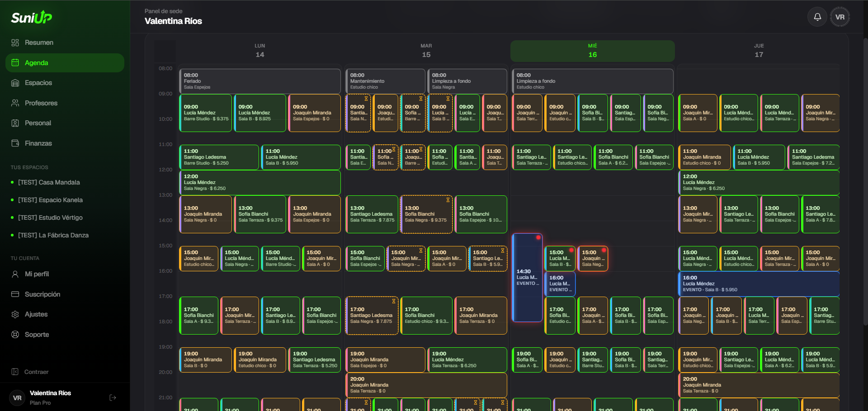Open the Finanzas wallet icon

15,143
